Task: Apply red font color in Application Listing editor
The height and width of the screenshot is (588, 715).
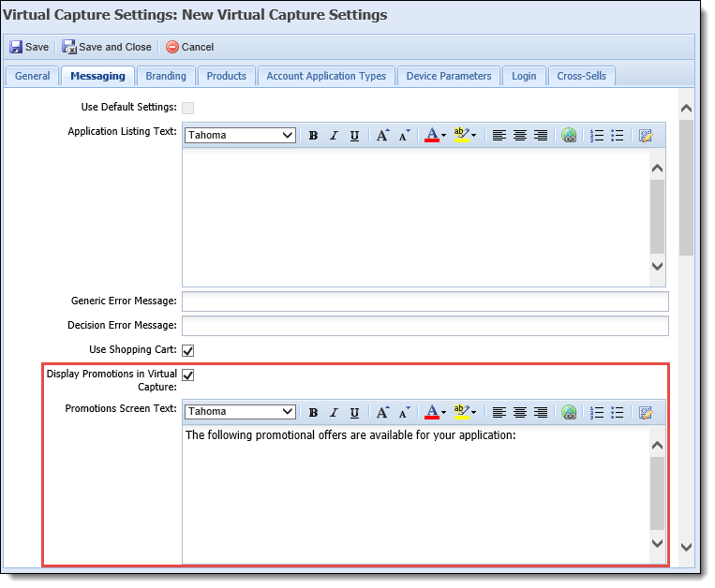Action: point(431,135)
